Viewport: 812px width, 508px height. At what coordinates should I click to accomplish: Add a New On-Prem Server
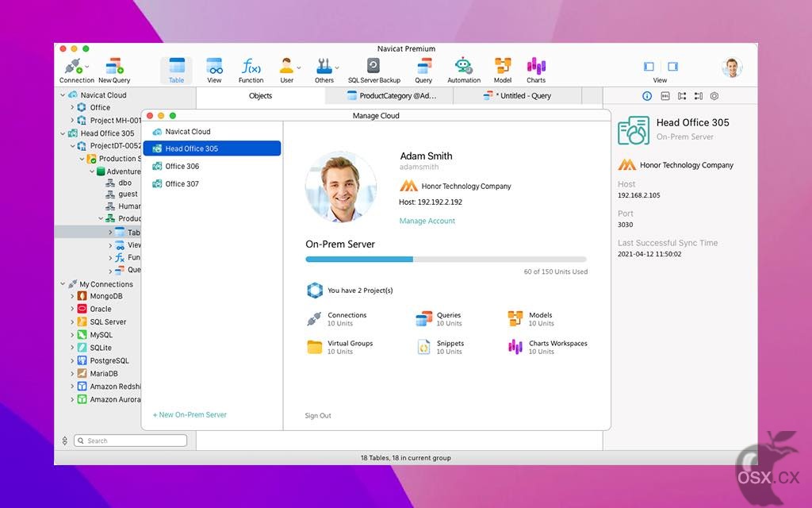click(x=190, y=414)
